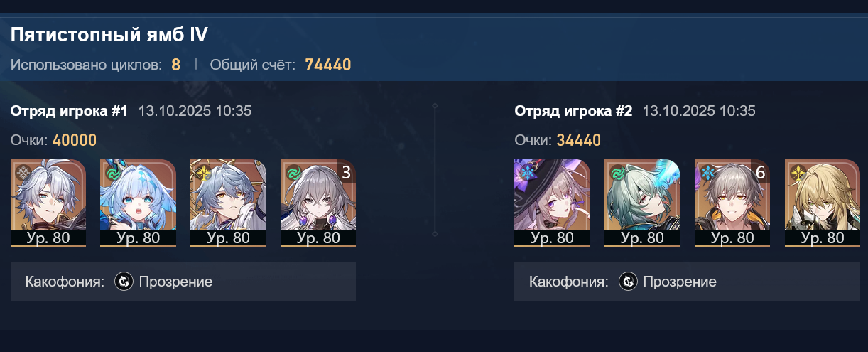Screen dimensions: 868x352
Task: Open third character with gold element icon, squad #1
Action: pos(228,203)
